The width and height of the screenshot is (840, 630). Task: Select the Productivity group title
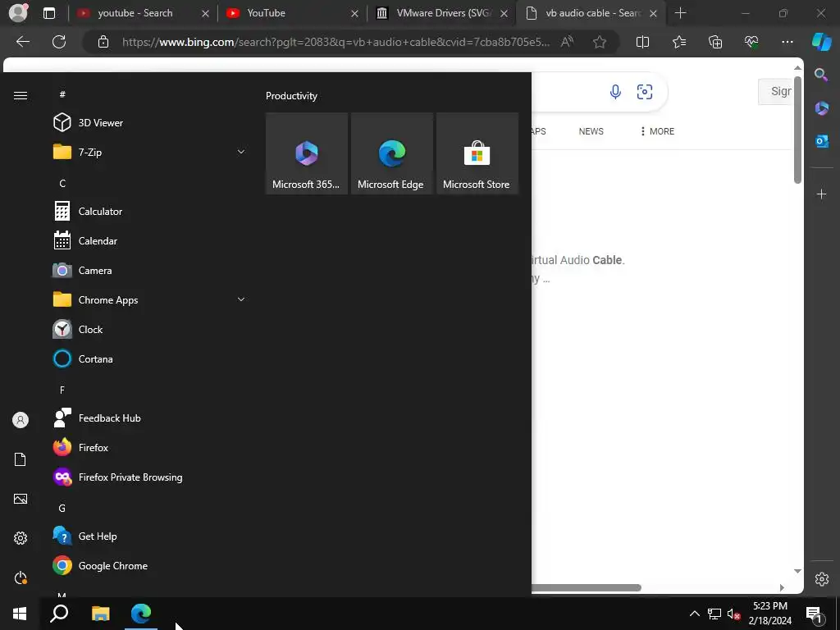pos(291,96)
